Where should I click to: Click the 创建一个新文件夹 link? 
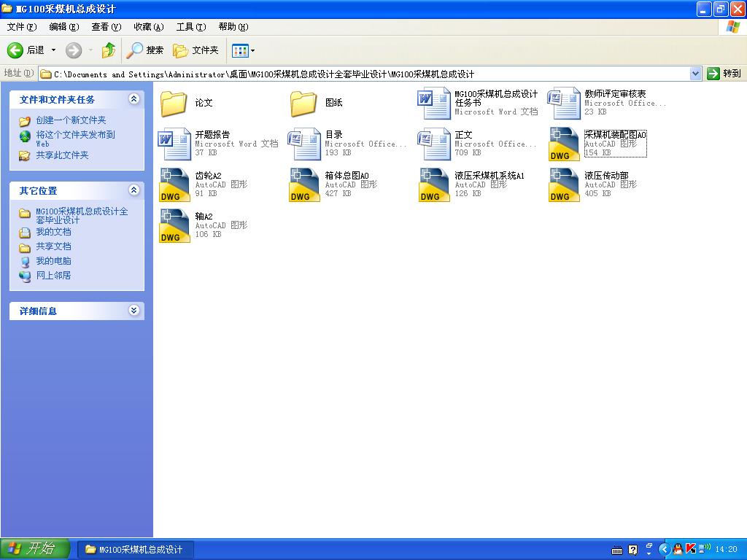click(71, 120)
